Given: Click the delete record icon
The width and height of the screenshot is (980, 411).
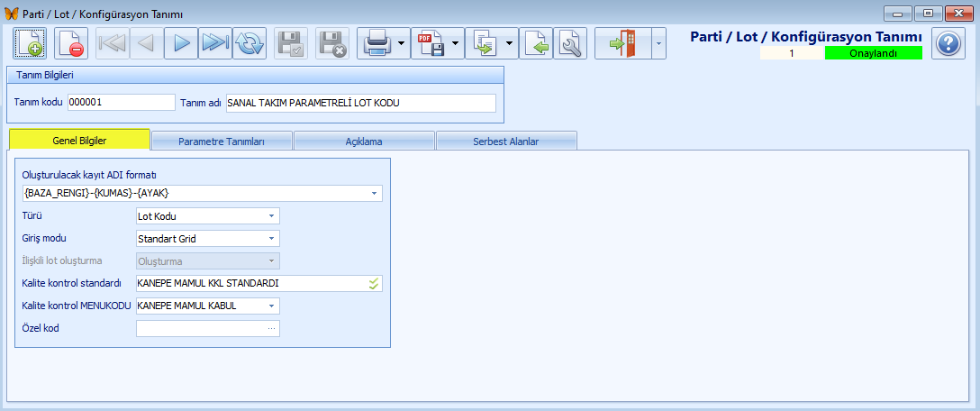Looking at the screenshot, I should [71, 43].
